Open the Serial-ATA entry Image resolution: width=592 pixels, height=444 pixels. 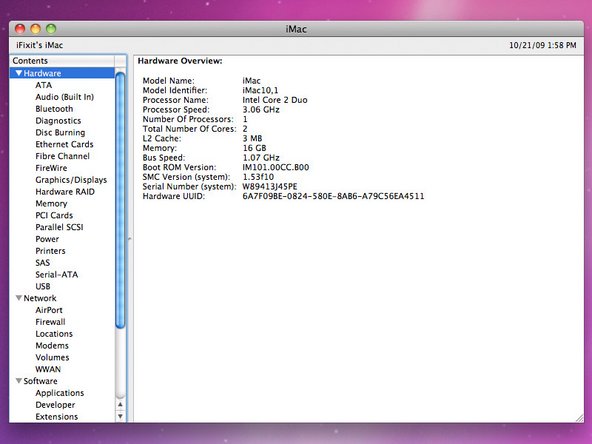click(x=57, y=274)
